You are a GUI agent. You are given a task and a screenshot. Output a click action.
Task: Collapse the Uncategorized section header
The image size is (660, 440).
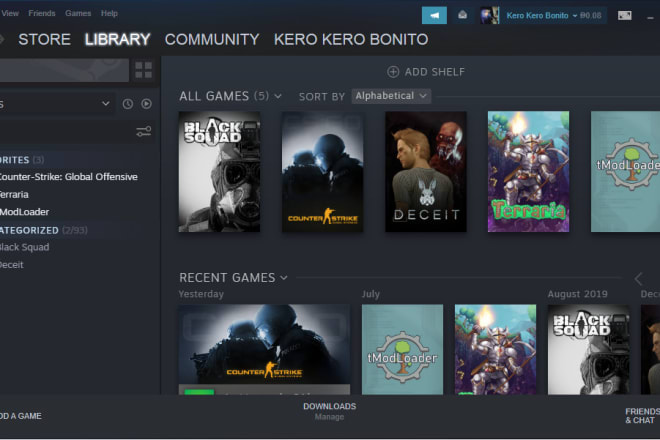pyautogui.click(x=43, y=230)
